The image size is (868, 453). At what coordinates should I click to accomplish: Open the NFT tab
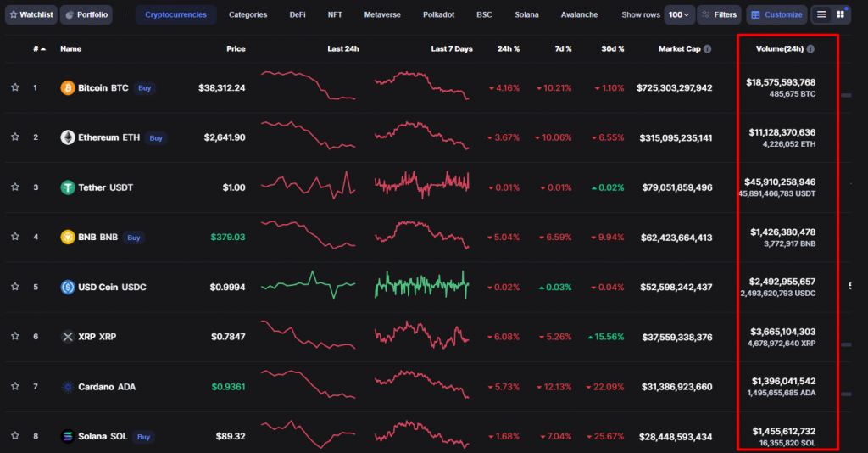pos(335,15)
